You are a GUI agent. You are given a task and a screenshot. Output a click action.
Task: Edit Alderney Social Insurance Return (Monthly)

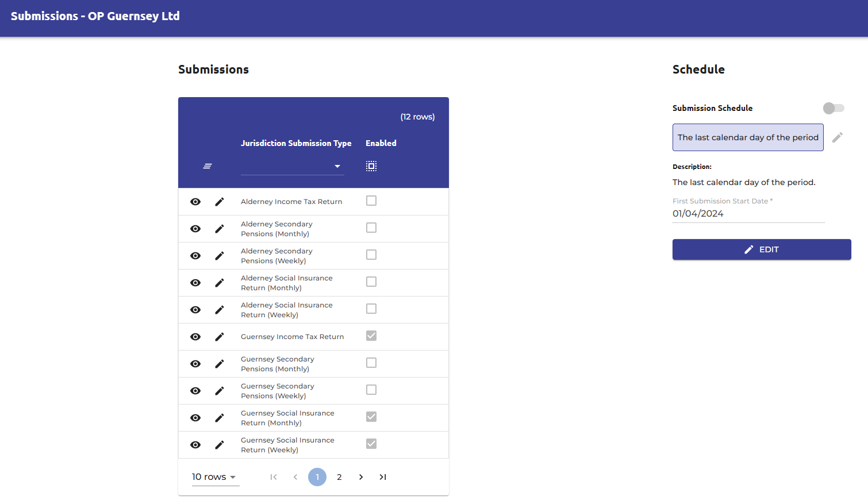click(220, 283)
